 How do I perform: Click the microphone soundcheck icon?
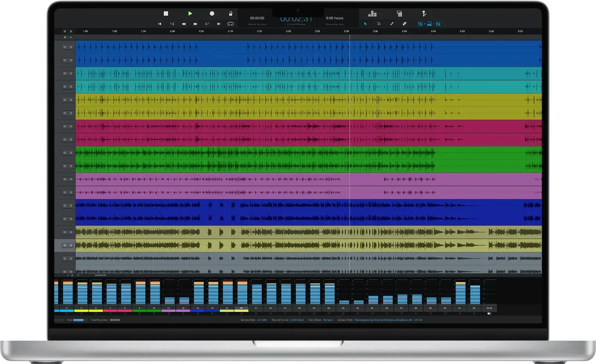point(424,14)
